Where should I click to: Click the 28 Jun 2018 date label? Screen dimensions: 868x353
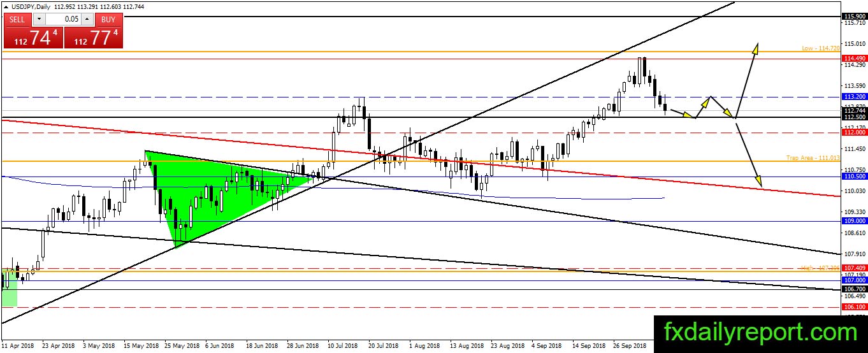[303, 345]
